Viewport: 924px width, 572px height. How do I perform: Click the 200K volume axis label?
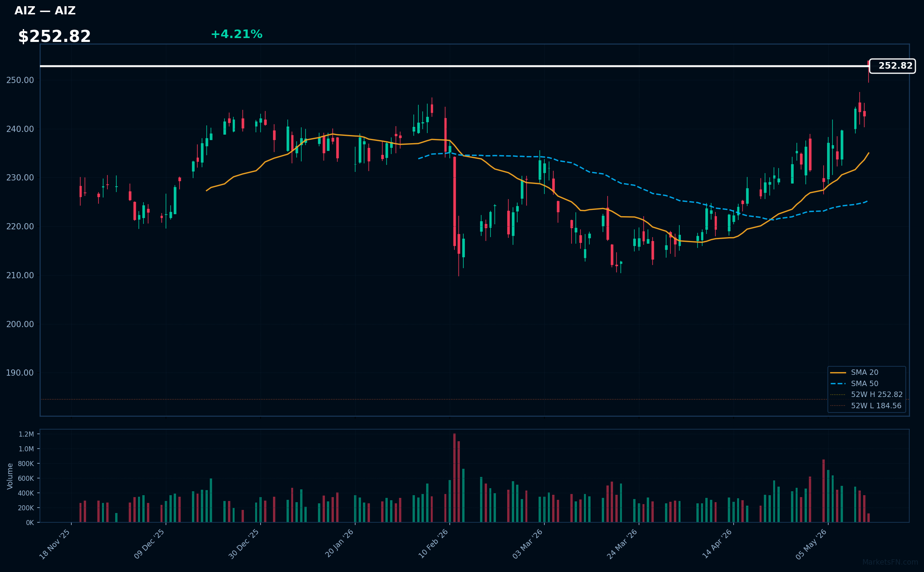pyautogui.click(x=26, y=508)
